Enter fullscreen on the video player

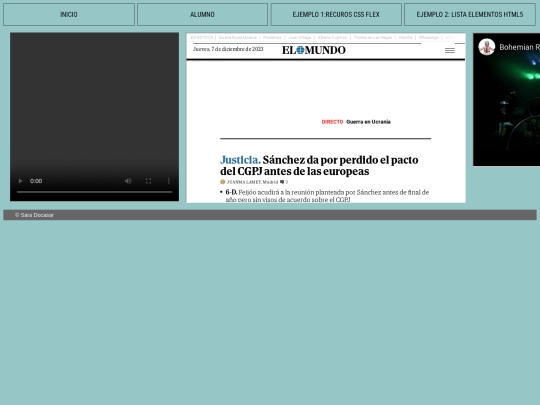click(148, 181)
